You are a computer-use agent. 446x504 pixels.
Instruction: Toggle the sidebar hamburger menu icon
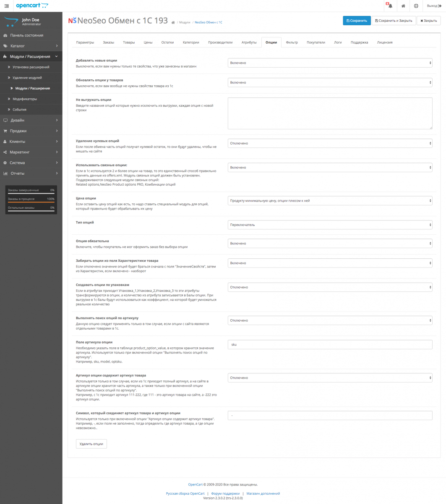pyautogui.click(x=6, y=5)
